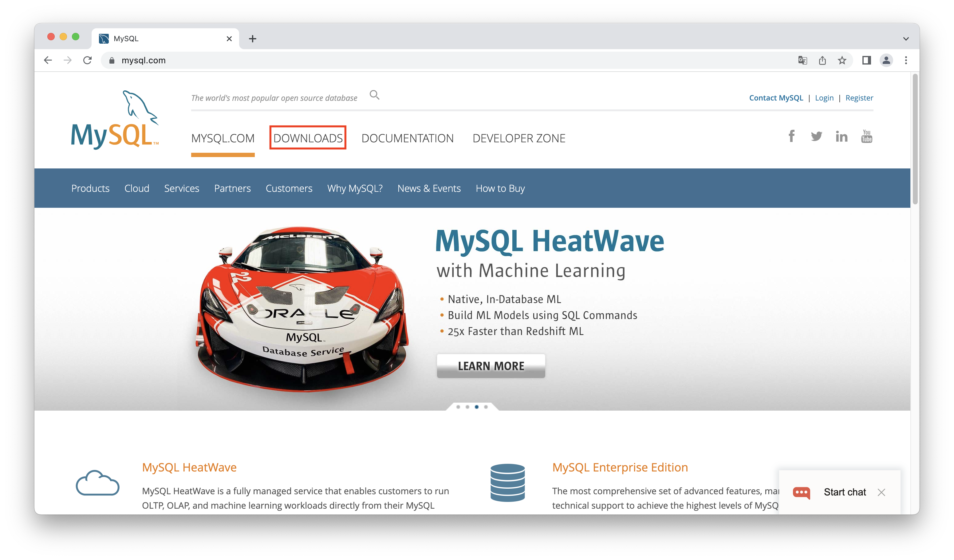
Task: Open the DEVELOPER ZONE tab
Action: coord(518,138)
